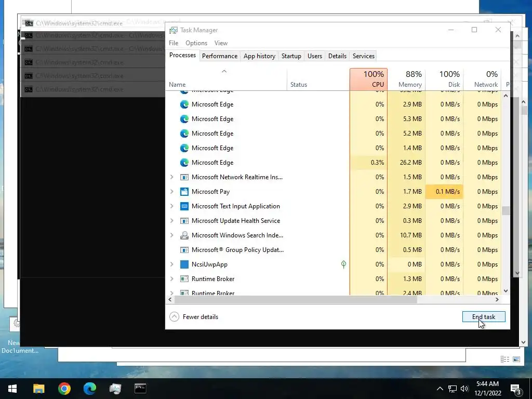The image size is (532, 399).
Task: Sort processes by Network column header
Action: pyautogui.click(x=482, y=79)
